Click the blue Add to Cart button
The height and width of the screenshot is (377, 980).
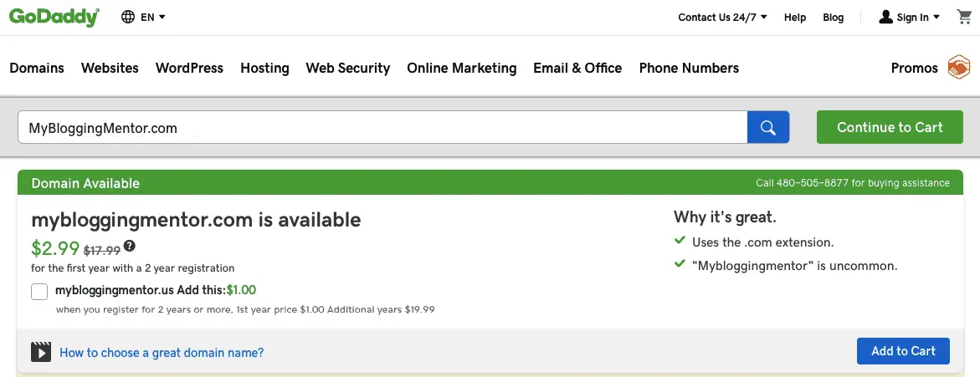click(903, 351)
